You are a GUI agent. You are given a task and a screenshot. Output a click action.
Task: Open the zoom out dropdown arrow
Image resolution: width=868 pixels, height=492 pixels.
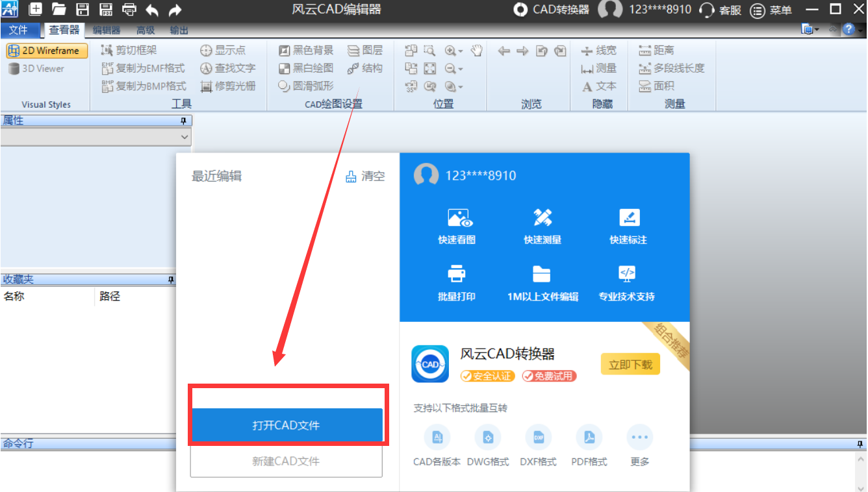tap(461, 69)
